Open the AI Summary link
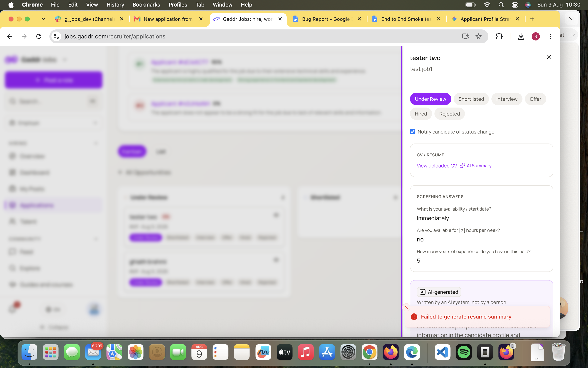The height and width of the screenshot is (368, 588). 479,166
